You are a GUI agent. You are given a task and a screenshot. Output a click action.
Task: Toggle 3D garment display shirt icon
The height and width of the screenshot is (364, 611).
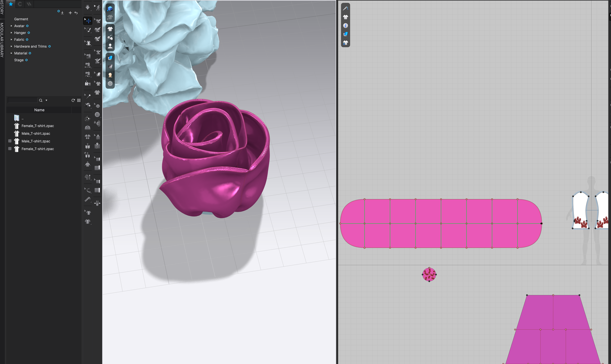tap(110, 29)
